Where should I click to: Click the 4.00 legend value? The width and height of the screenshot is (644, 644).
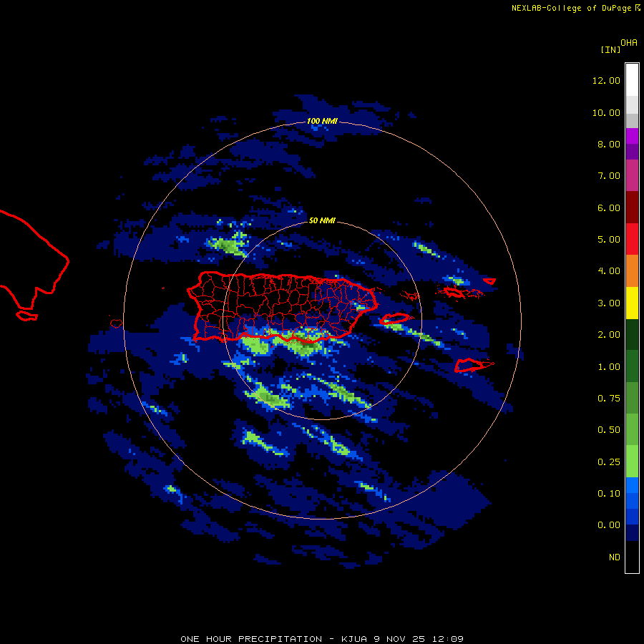(x=609, y=271)
